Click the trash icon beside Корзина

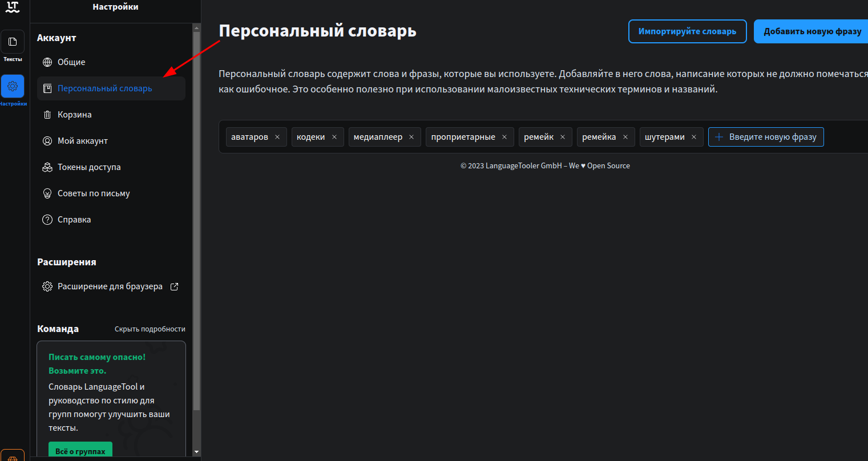(x=47, y=115)
